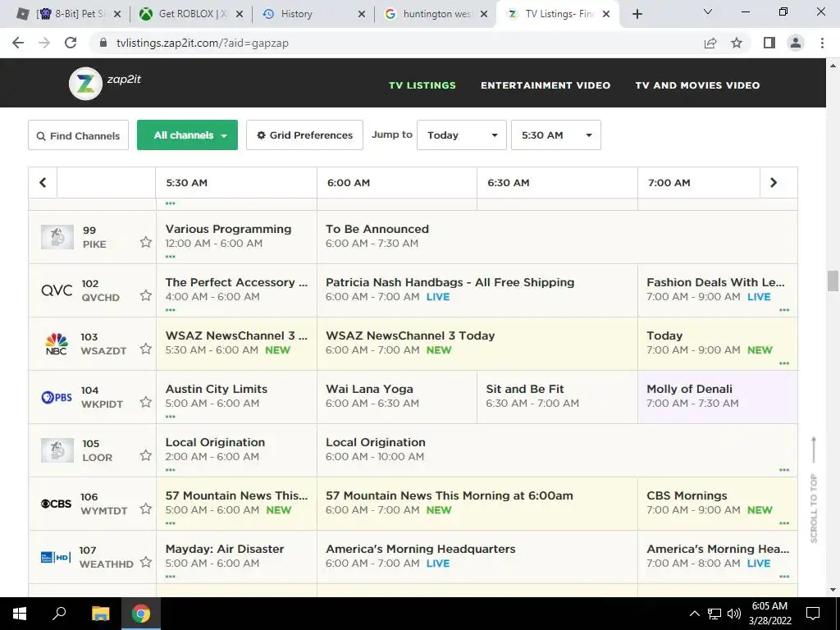Screen dimensions: 840x630
Task: Mark 107 WEATHHD as favorite
Action: click(146, 562)
